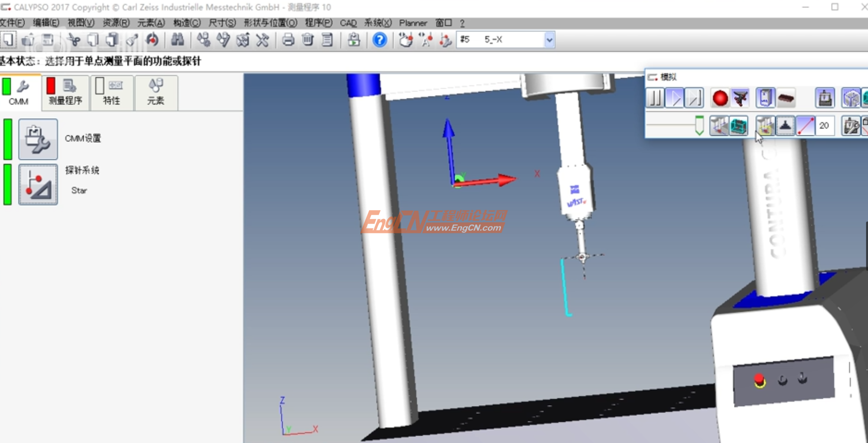Click the hand with red dot icon
This screenshot has width=868, height=443.
click(405, 40)
